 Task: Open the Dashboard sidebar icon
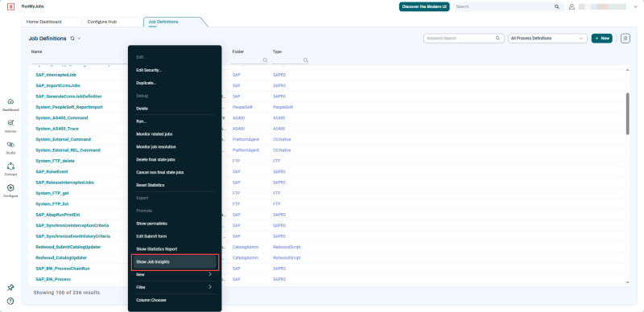(x=10, y=102)
